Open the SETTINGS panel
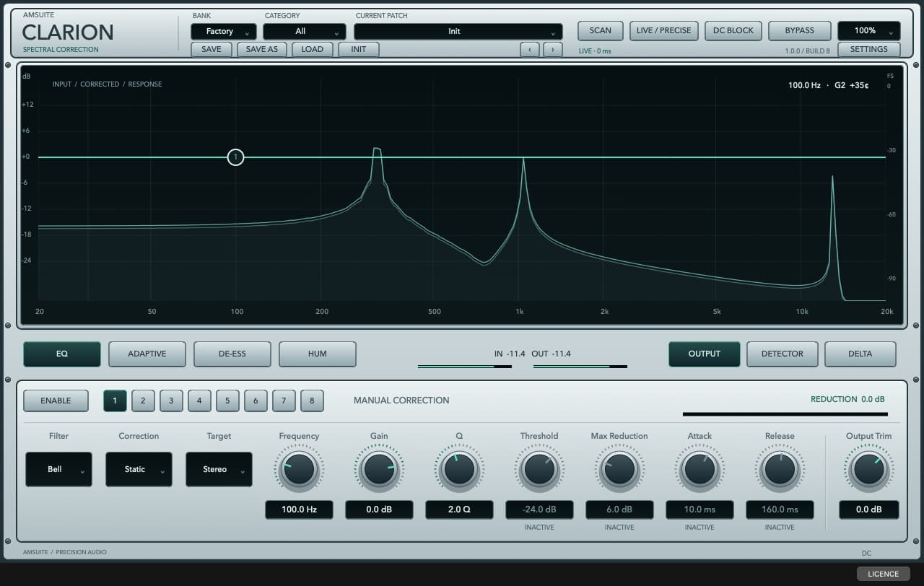The width and height of the screenshot is (924, 586). coord(869,49)
